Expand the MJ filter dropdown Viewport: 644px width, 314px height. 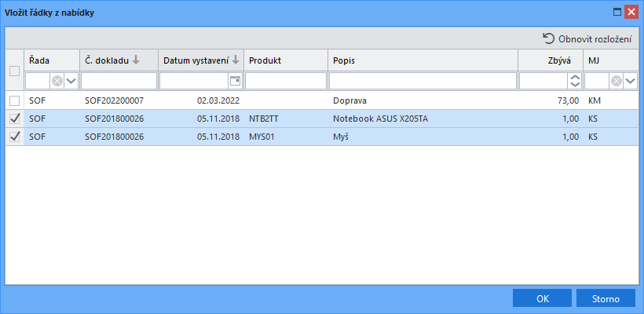630,81
